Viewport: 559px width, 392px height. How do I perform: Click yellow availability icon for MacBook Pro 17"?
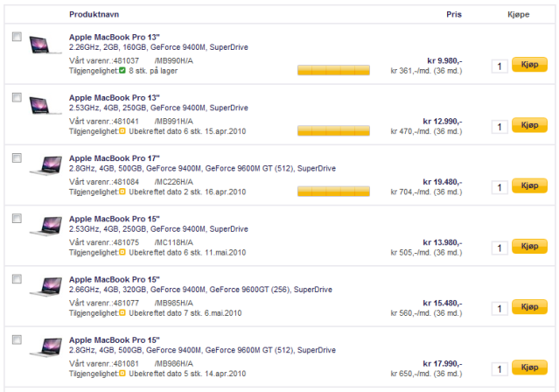pos(122,192)
